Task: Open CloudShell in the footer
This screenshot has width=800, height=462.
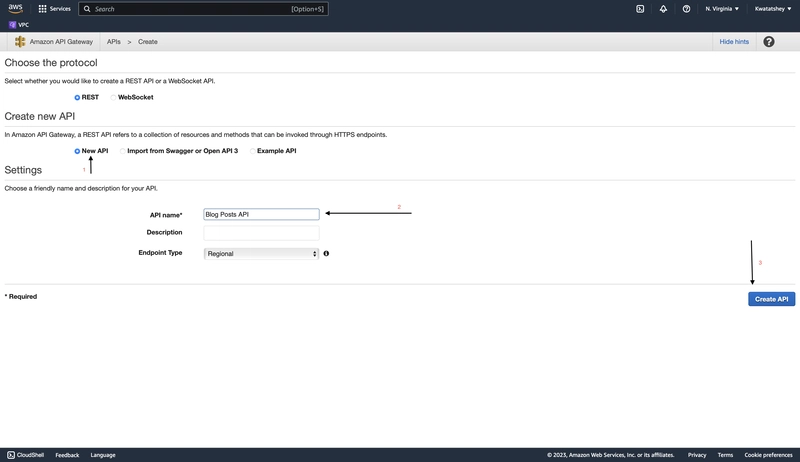Action: [26, 455]
